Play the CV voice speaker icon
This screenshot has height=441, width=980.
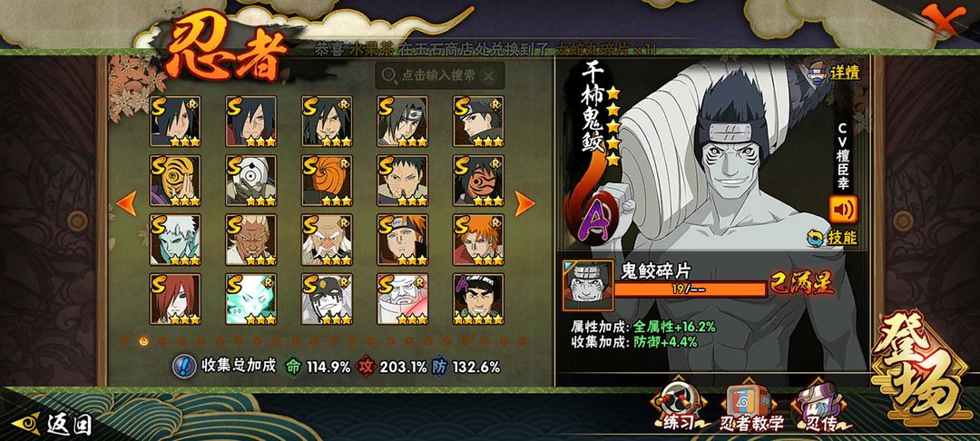tap(843, 210)
